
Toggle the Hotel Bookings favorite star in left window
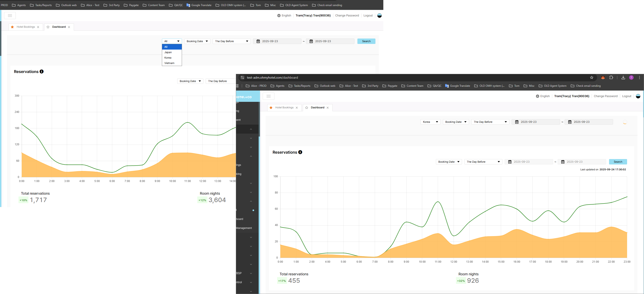(x=12, y=27)
